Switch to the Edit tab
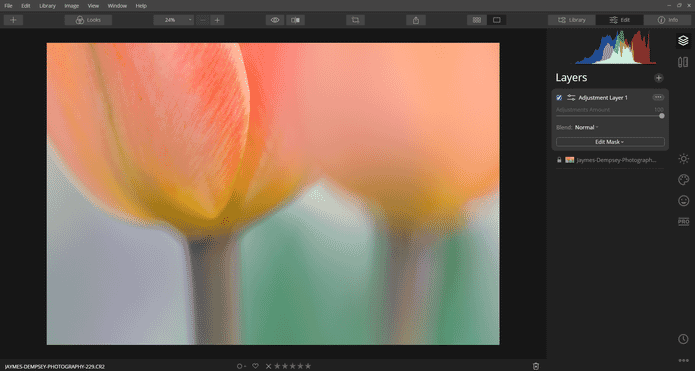Viewport: 695px width, 371px height. 620,20
